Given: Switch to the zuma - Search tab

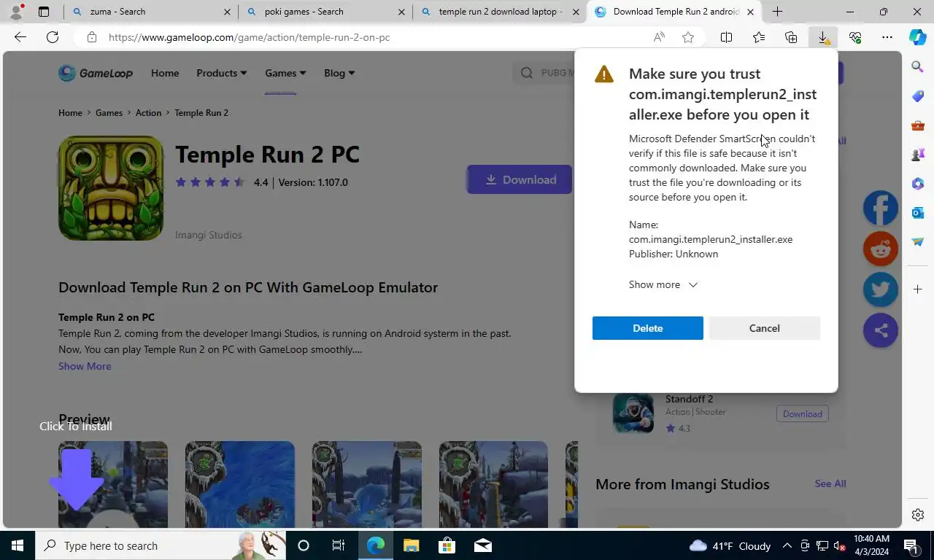Looking at the screenshot, I should (x=150, y=12).
